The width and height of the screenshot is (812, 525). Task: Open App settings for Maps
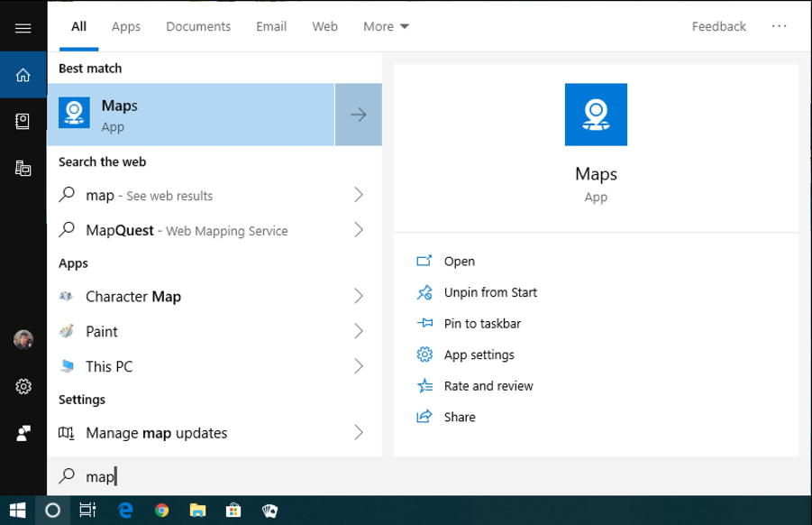click(479, 355)
